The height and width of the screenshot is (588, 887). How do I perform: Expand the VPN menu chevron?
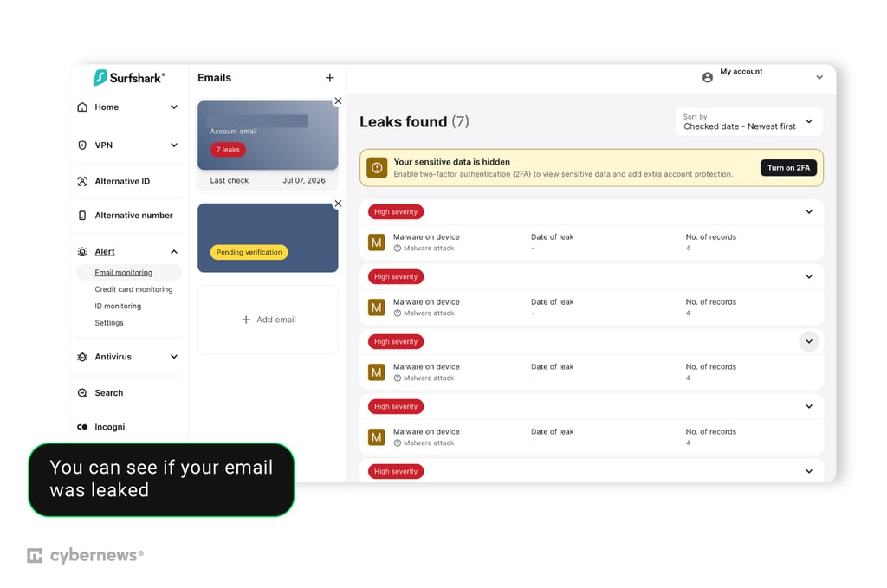tap(174, 145)
